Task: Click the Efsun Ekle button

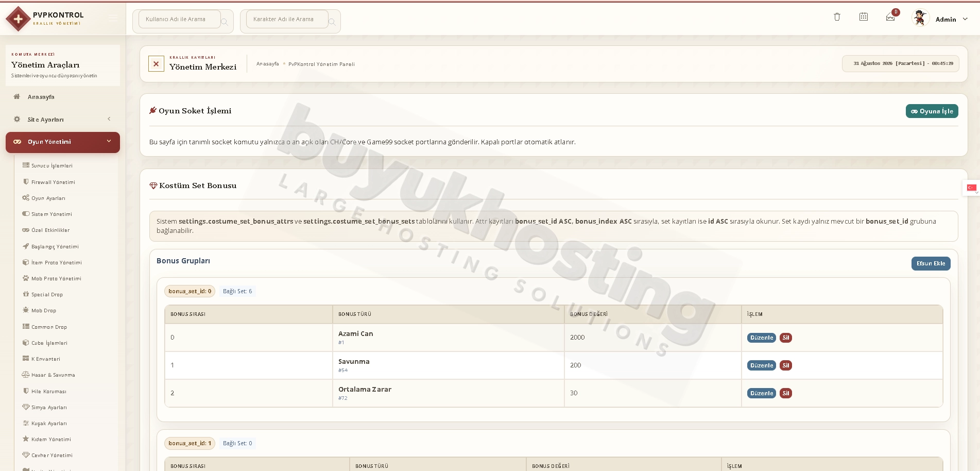Action: click(x=931, y=263)
